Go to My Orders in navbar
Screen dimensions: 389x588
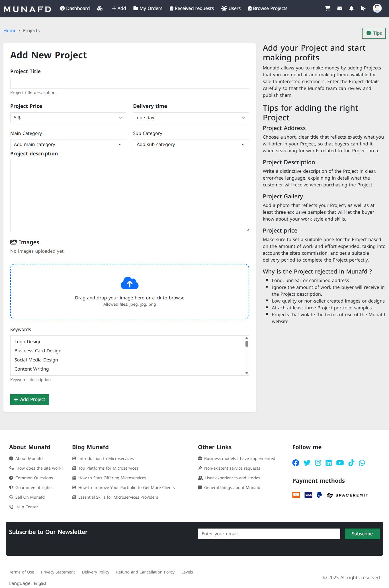tap(148, 8)
